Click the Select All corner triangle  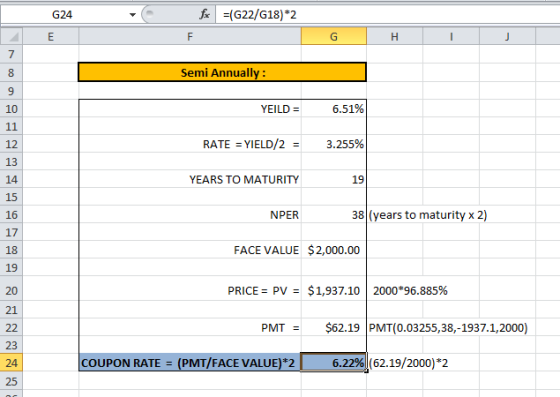(12, 36)
